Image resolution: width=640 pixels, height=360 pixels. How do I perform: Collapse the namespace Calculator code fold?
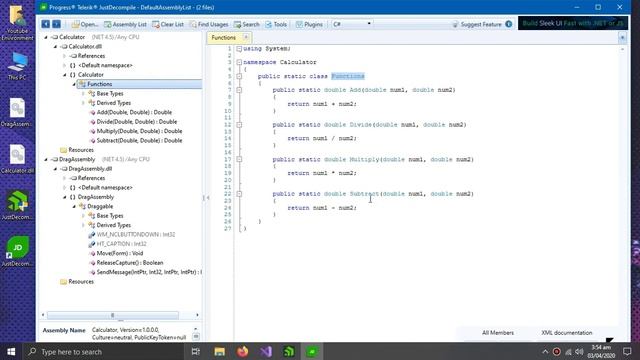tap(239, 62)
